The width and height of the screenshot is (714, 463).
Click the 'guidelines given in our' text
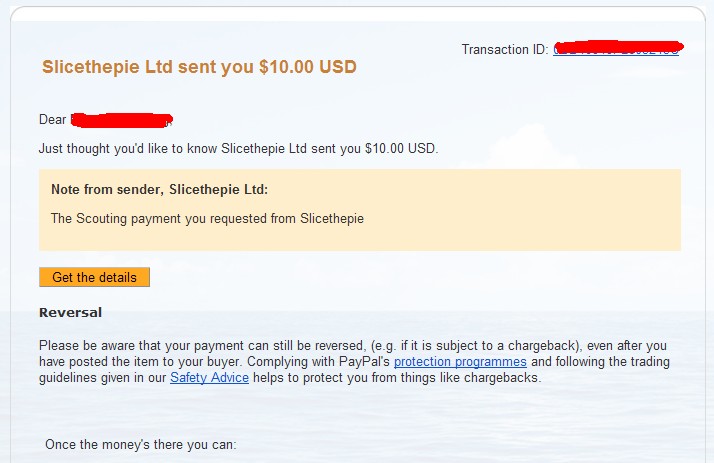(x=102, y=378)
